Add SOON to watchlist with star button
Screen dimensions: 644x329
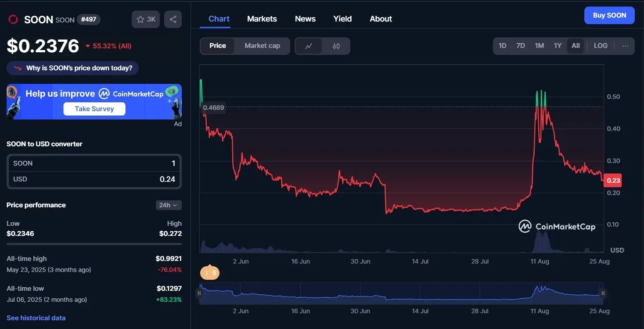146,19
